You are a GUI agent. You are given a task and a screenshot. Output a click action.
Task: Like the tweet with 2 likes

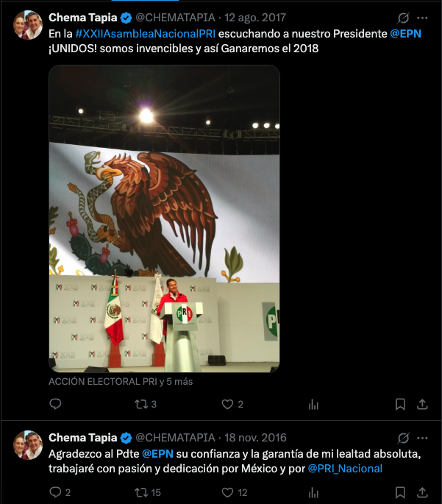232,404
